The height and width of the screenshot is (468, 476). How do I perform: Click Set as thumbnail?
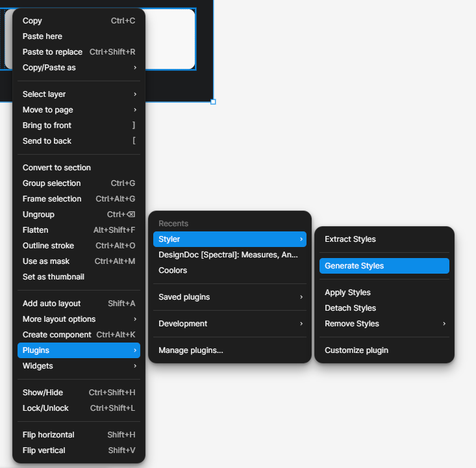(79, 277)
